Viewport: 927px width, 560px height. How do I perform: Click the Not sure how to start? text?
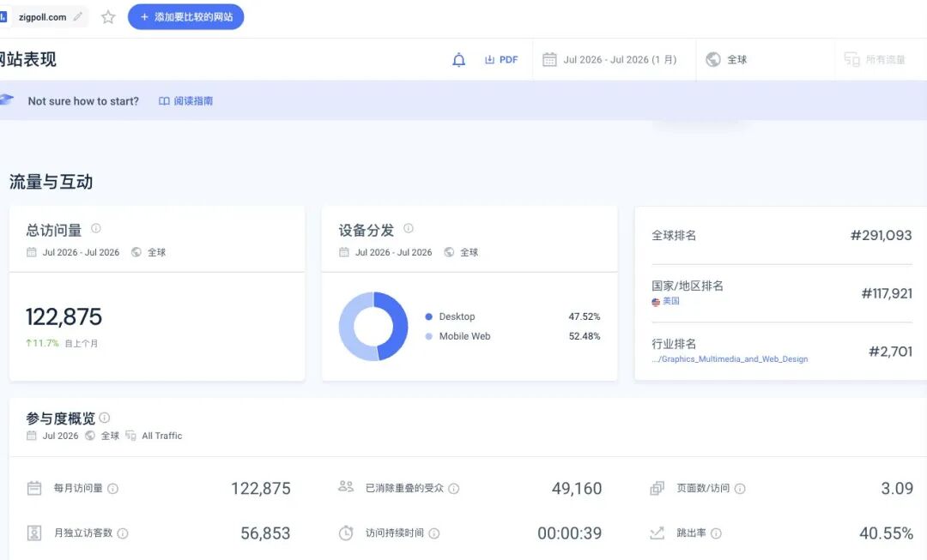pos(83,101)
